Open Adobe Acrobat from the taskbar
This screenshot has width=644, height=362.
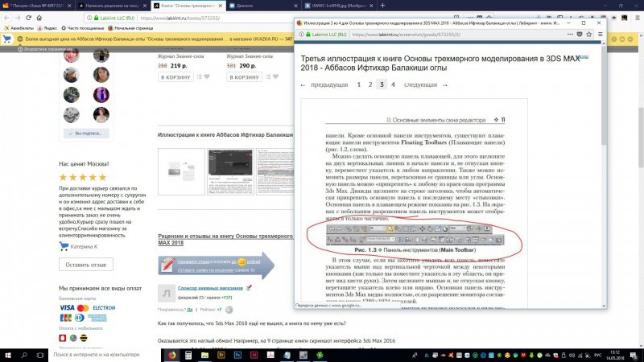point(270,355)
